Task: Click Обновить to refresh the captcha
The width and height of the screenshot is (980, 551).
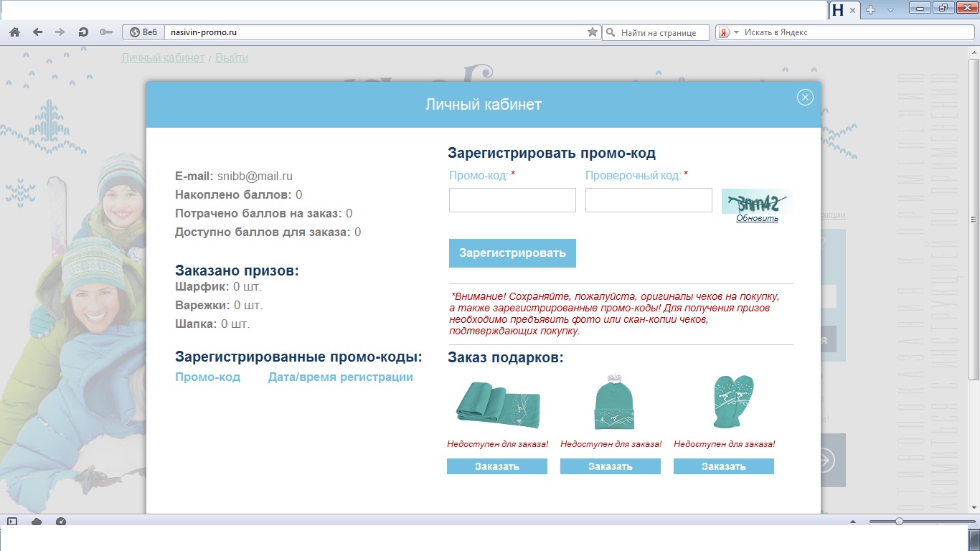Action: (757, 218)
